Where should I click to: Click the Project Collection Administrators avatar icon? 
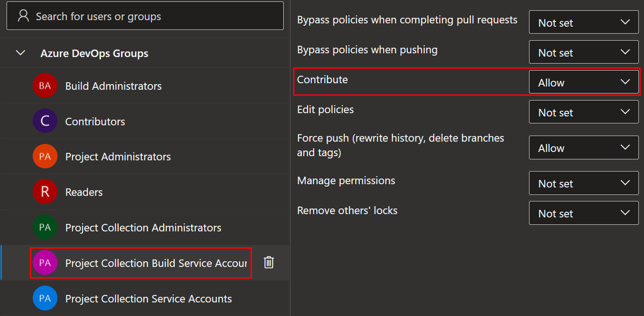coord(45,227)
